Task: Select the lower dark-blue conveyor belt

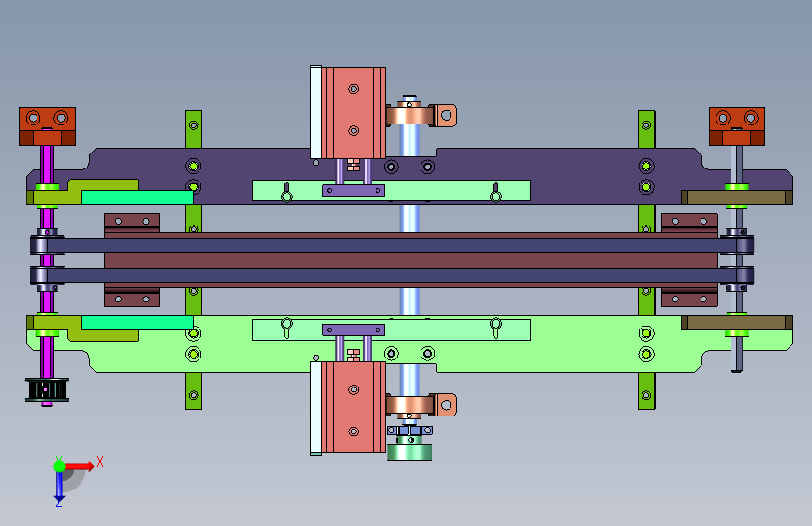Action: (391, 275)
